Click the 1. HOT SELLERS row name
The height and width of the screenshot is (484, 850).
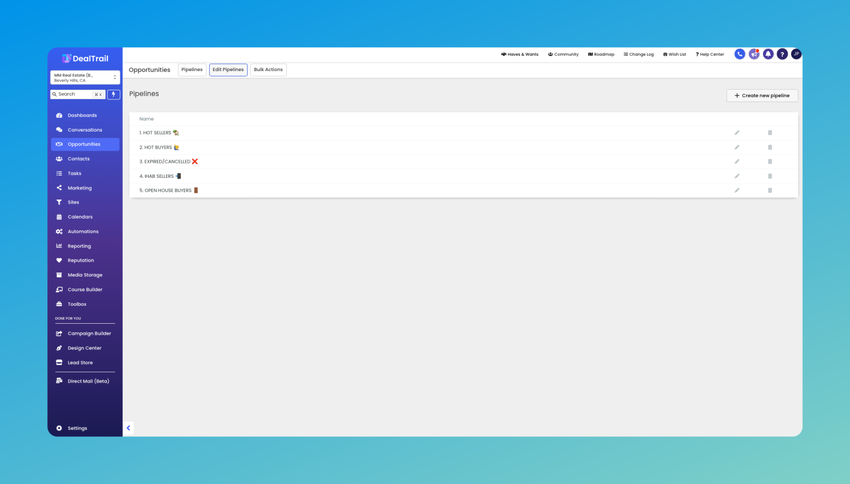[159, 133]
